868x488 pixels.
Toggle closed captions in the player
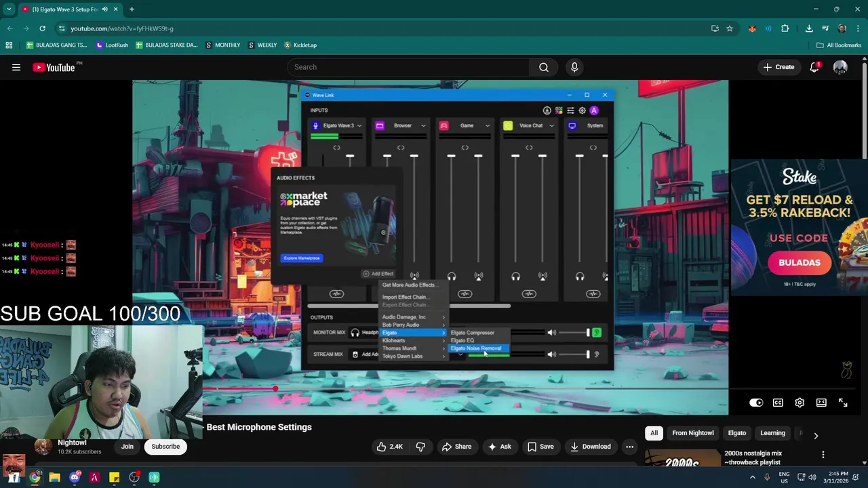pos(778,403)
